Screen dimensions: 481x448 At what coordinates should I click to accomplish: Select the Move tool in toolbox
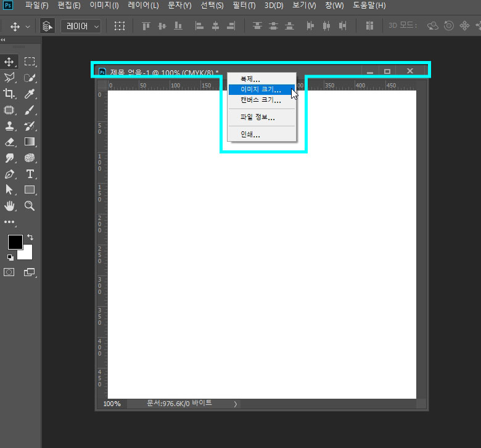[9, 62]
